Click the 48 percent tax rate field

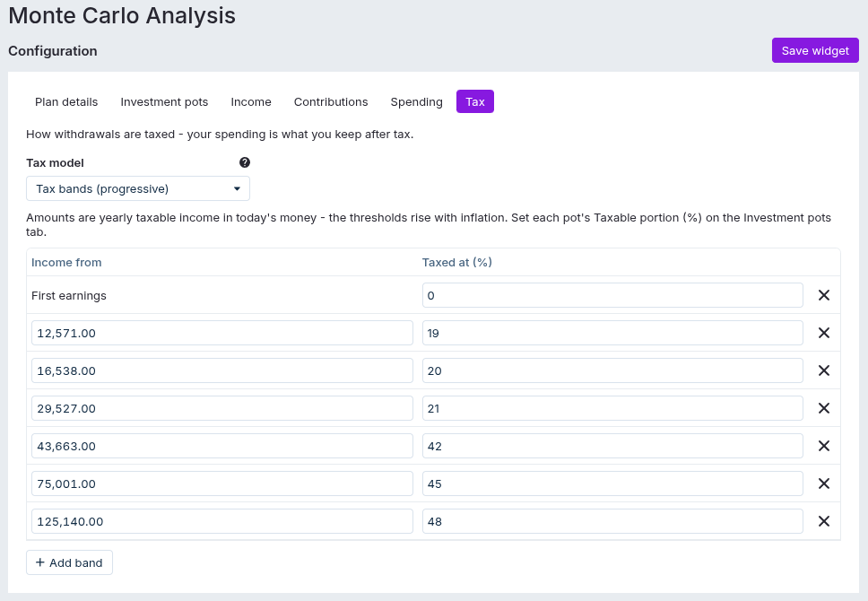[x=612, y=521]
